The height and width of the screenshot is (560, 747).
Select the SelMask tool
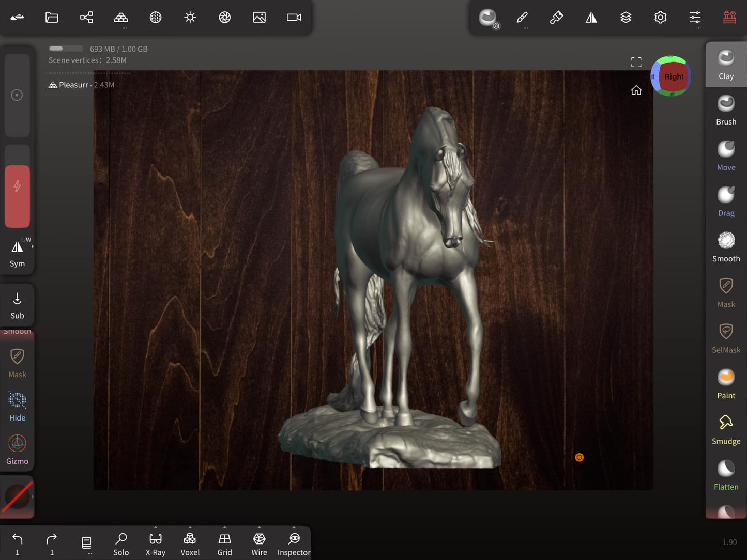(726, 338)
